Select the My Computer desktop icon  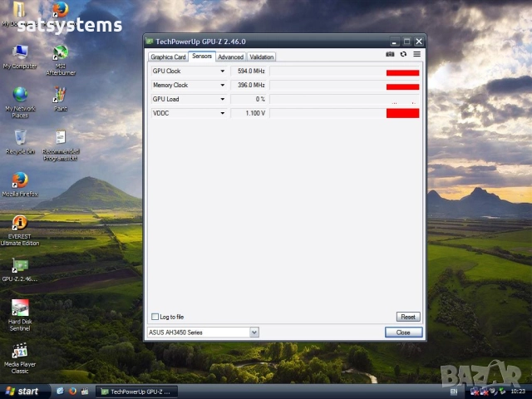tap(20, 57)
